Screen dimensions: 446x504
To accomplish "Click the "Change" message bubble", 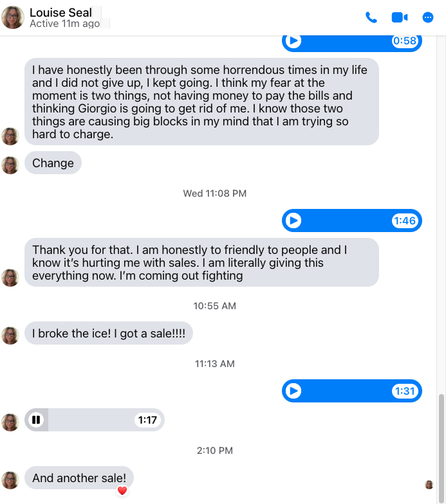I will tap(53, 163).
